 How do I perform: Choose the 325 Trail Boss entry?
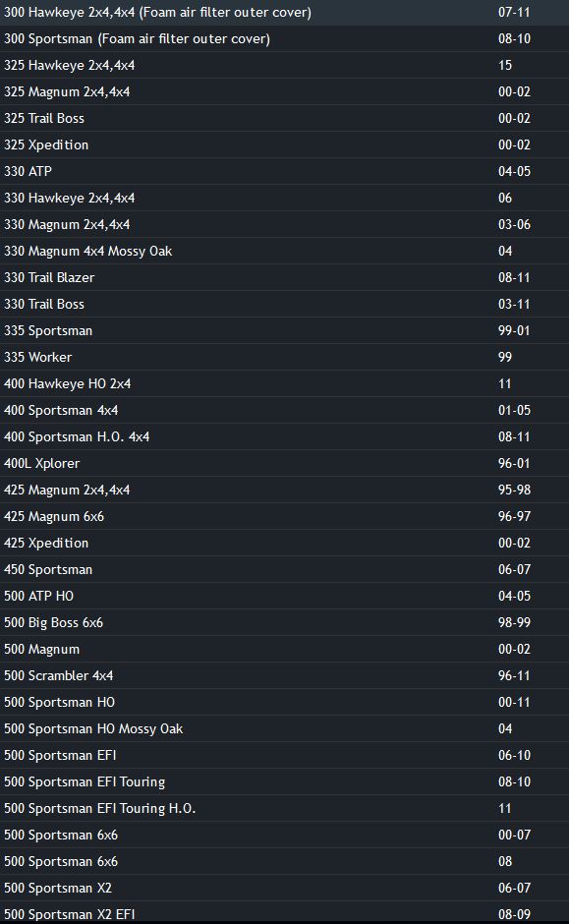point(285,118)
